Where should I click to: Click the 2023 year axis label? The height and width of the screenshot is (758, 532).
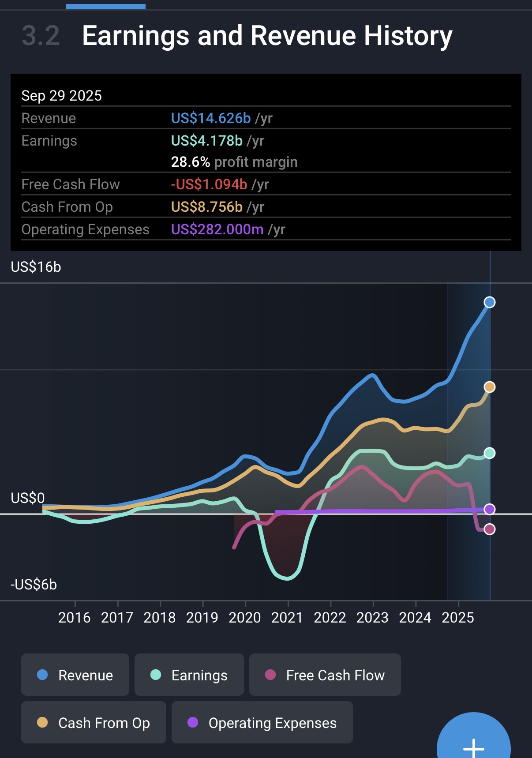coord(372,617)
